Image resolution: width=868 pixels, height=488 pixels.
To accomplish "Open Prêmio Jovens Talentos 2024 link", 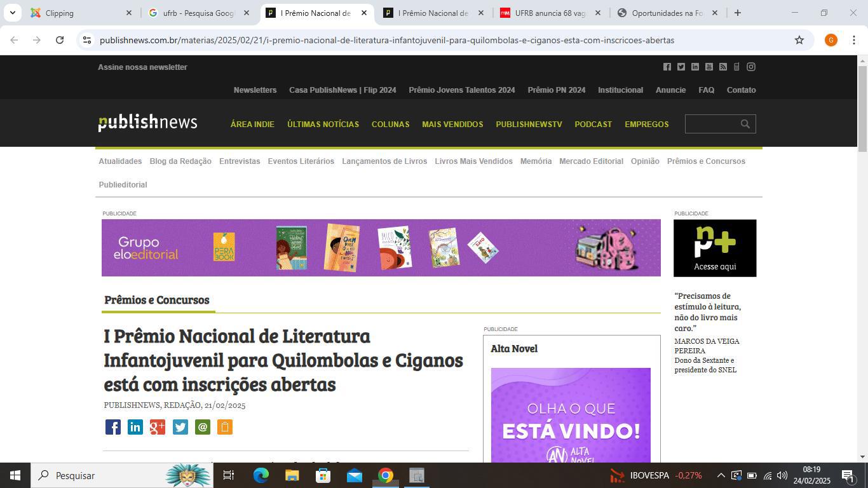I will pyautogui.click(x=461, y=90).
